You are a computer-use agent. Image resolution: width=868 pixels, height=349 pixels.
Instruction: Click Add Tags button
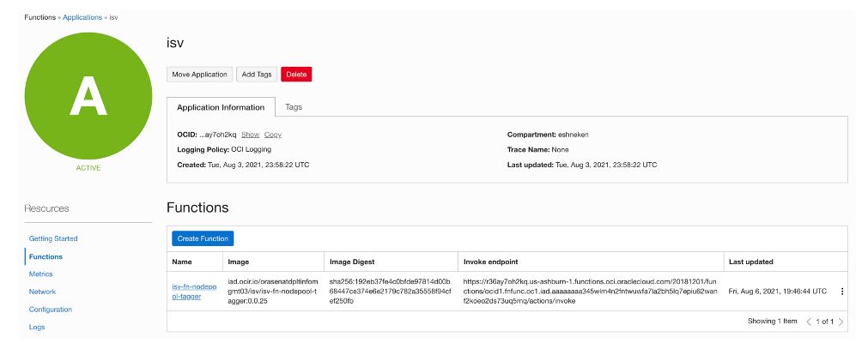pyautogui.click(x=257, y=75)
